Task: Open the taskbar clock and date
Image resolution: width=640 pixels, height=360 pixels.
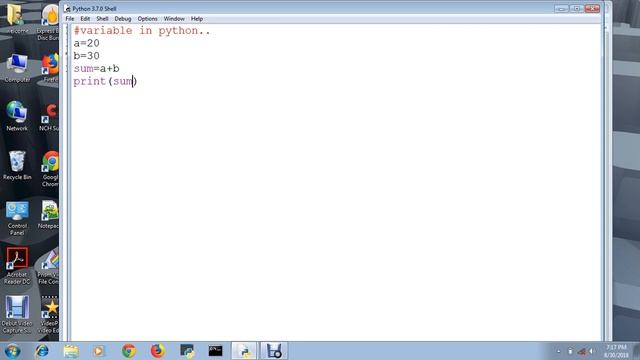Action: tap(616, 351)
